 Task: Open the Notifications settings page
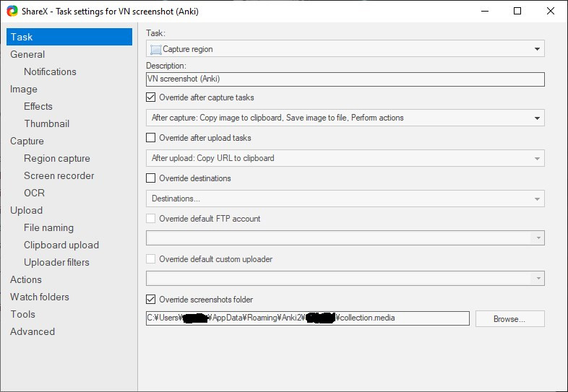[x=50, y=71]
